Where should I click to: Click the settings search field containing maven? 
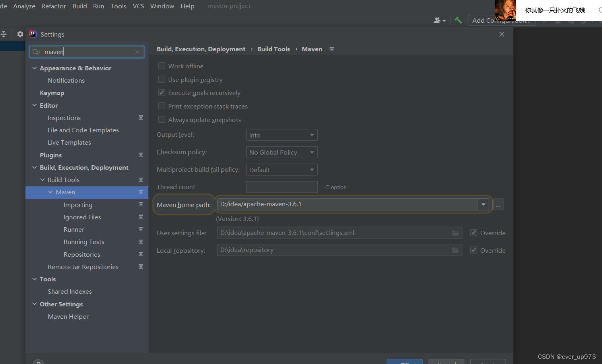tap(87, 52)
